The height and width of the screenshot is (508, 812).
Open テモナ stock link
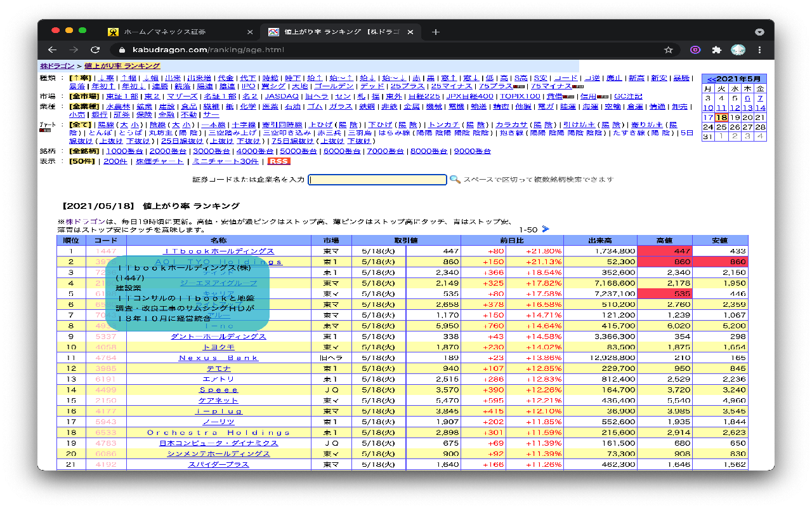pyautogui.click(x=219, y=368)
